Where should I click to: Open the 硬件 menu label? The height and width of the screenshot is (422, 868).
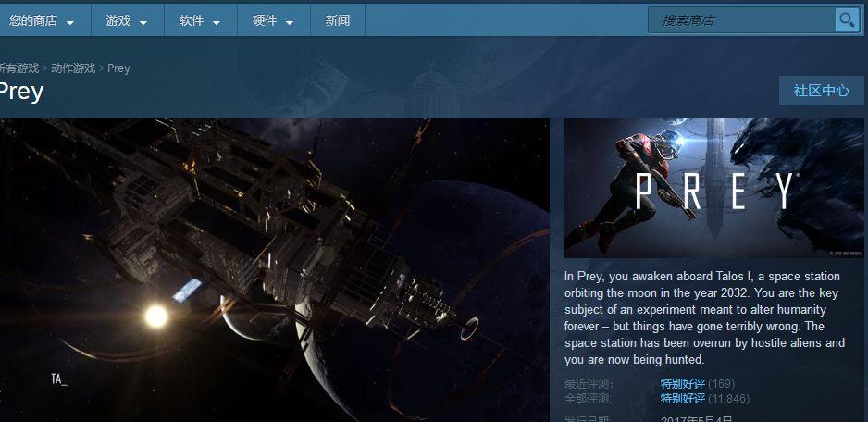(x=265, y=20)
